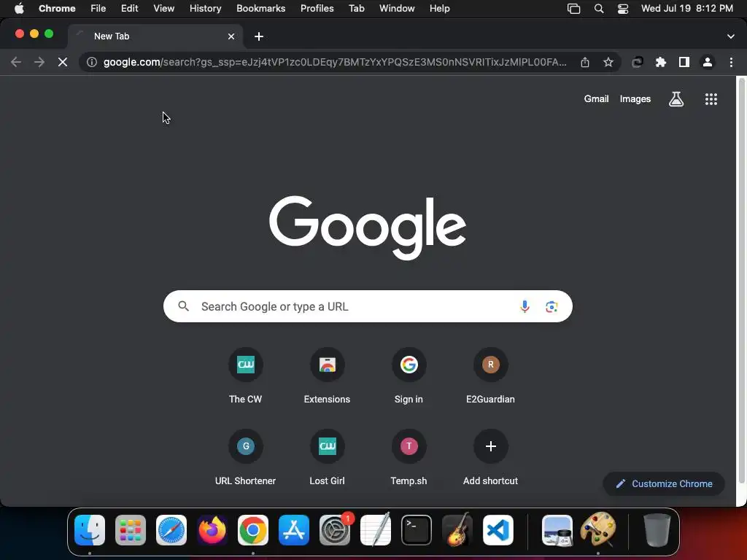Open the Edit menu

click(129, 9)
